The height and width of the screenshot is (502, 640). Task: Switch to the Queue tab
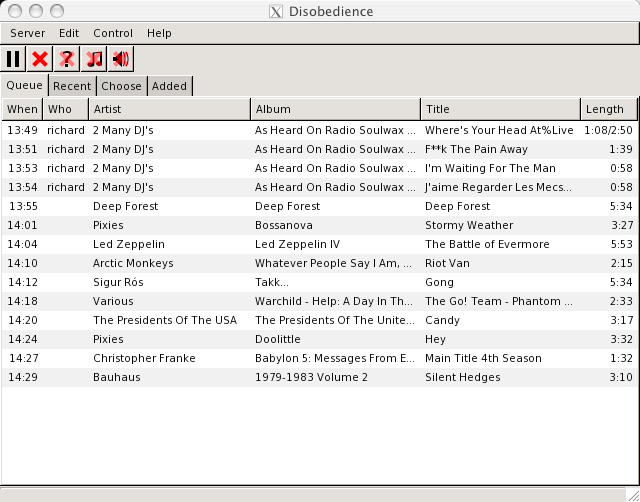(24, 85)
